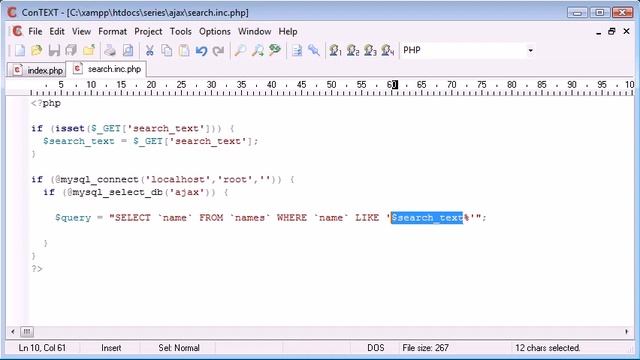640x360 pixels.
Task: Click horizontal scrollbar left arrow
Action: [13, 331]
